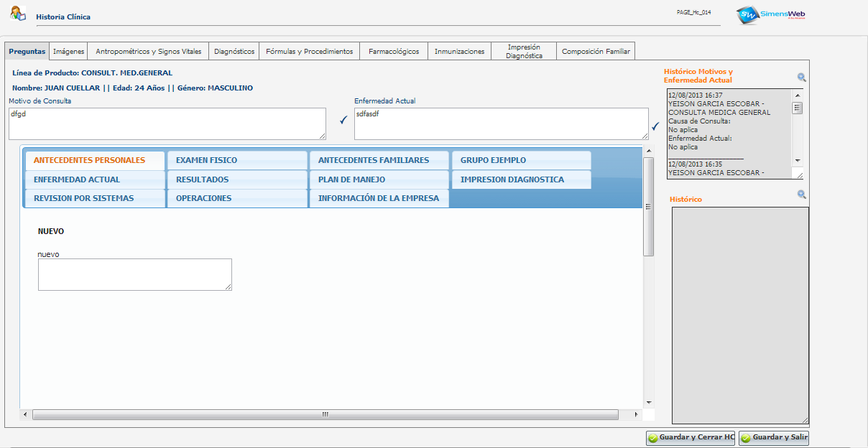Viewport: 868px width, 448px height.
Task: Open the Diagnósticos tab
Action: (234, 52)
